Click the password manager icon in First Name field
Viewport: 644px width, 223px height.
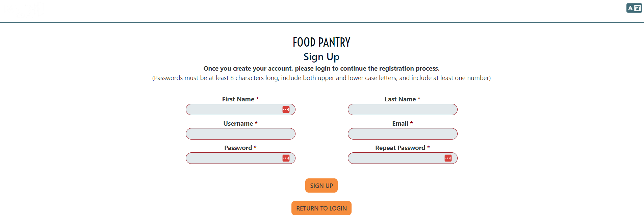286,109
